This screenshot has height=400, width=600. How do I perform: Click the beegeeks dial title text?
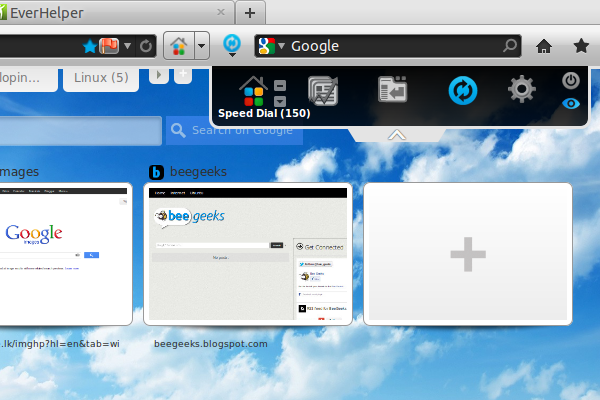click(198, 172)
